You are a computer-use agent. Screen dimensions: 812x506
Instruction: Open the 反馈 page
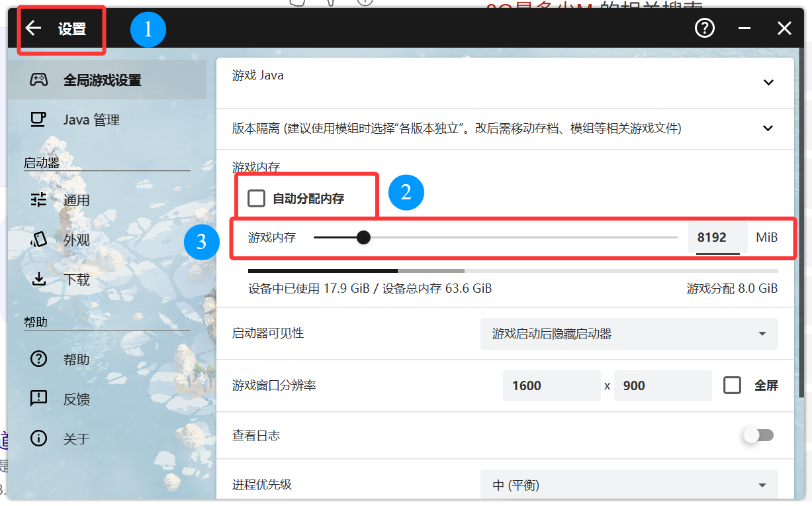107,399
